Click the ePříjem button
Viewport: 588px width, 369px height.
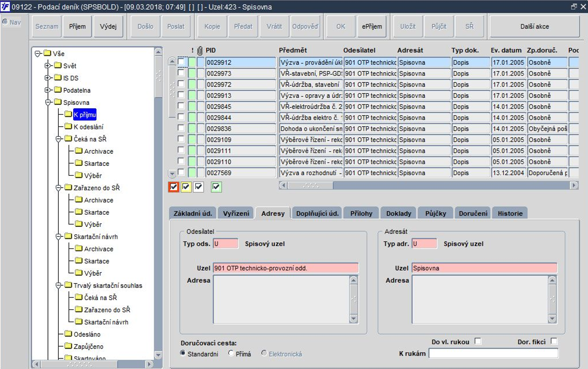coord(372,27)
